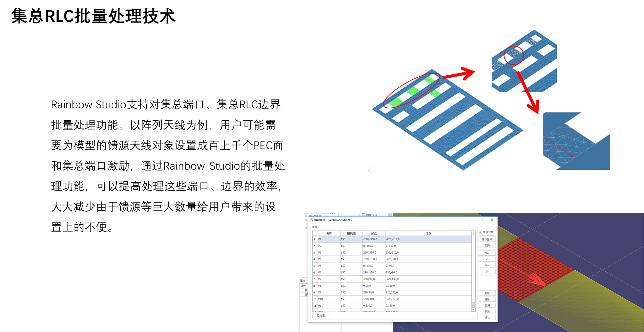Select row P5 name cell
The image size is (644, 332).
coord(329,266)
